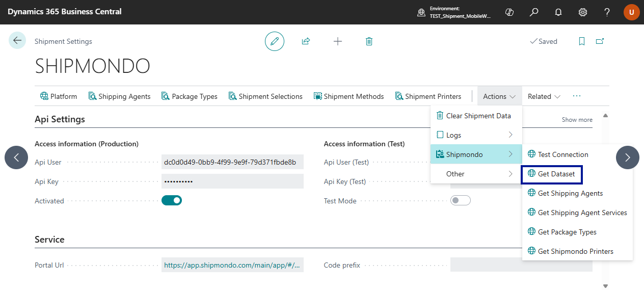Screen dimensions: 644x290
Task: Open Dynamics 365 Business Central home
Action: click(x=65, y=12)
